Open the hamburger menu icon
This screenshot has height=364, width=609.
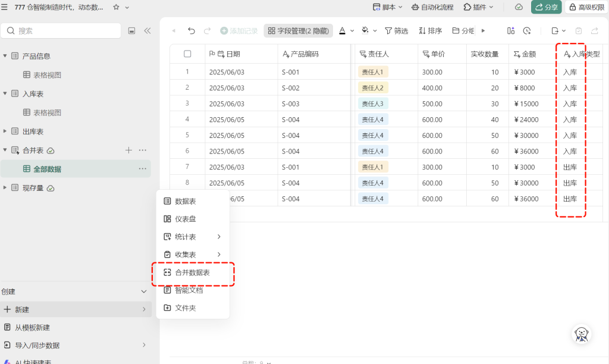pyautogui.click(x=4, y=7)
